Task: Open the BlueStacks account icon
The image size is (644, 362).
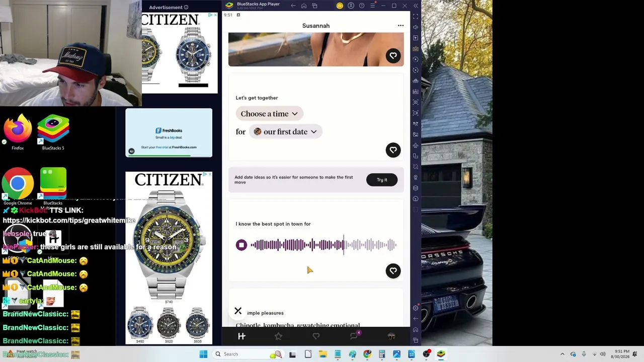Action: [351, 6]
